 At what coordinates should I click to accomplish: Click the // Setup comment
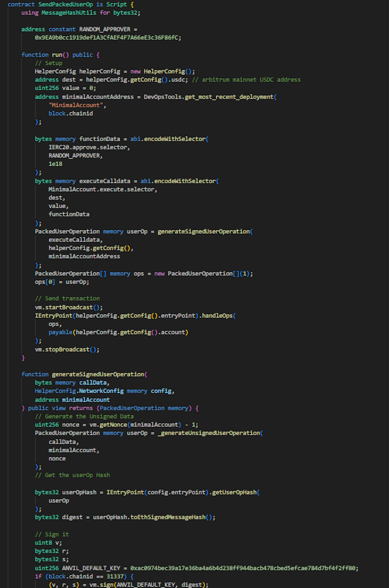pyautogui.click(x=48, y=63)
